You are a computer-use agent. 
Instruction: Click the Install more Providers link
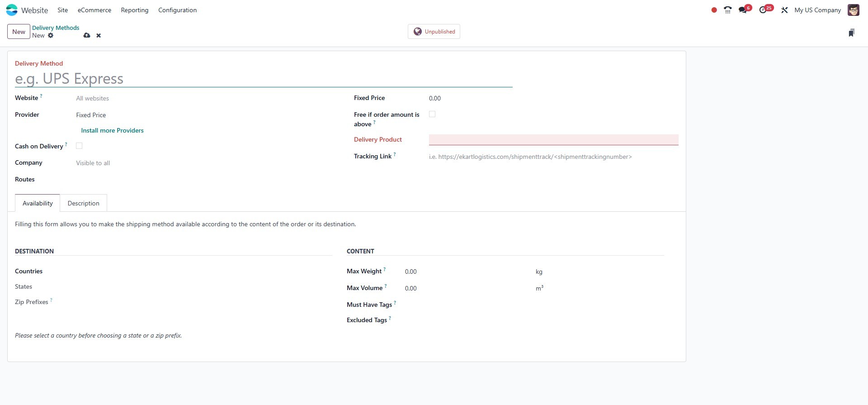(x=112, y=130)
